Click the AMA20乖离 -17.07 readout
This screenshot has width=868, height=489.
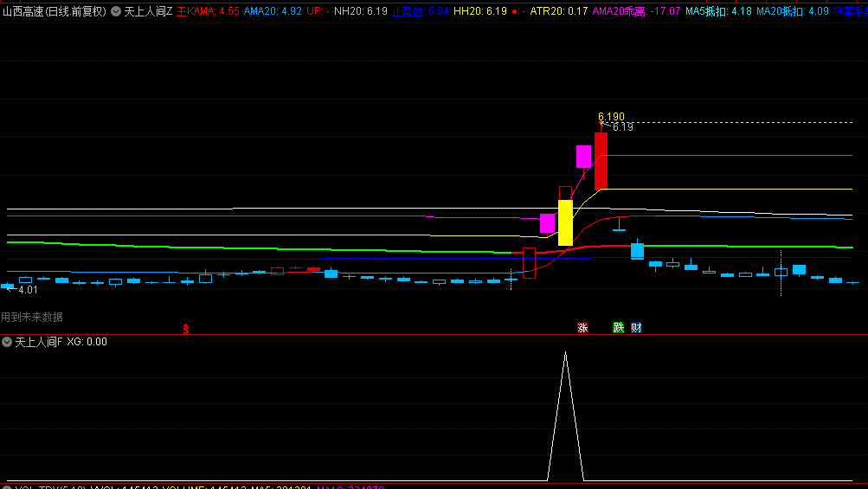coord(637,11)
